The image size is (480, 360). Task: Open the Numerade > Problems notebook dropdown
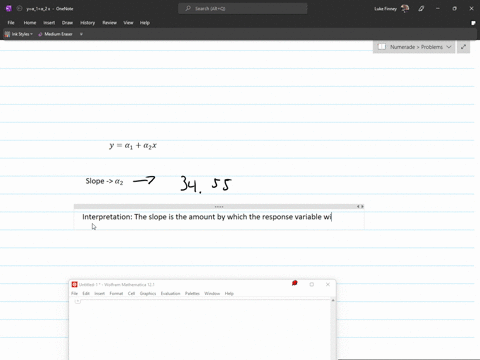[449, 47]
